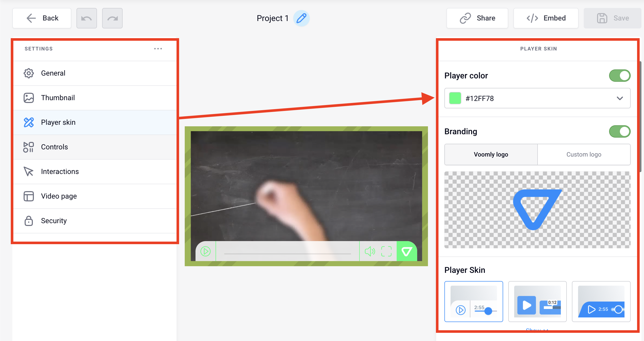
Task: Click the Embed button
Action: [x=546, y=18]
